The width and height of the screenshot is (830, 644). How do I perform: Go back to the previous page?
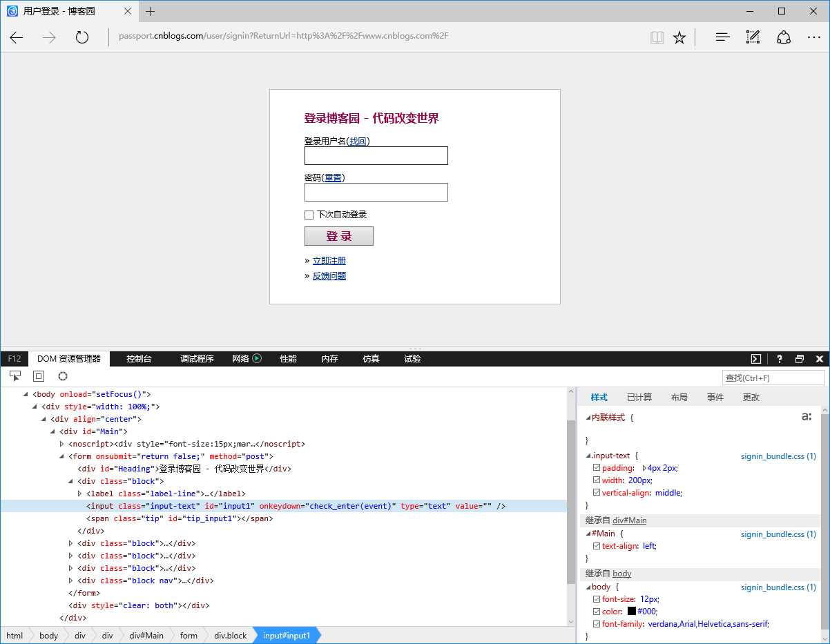point(17,38)
